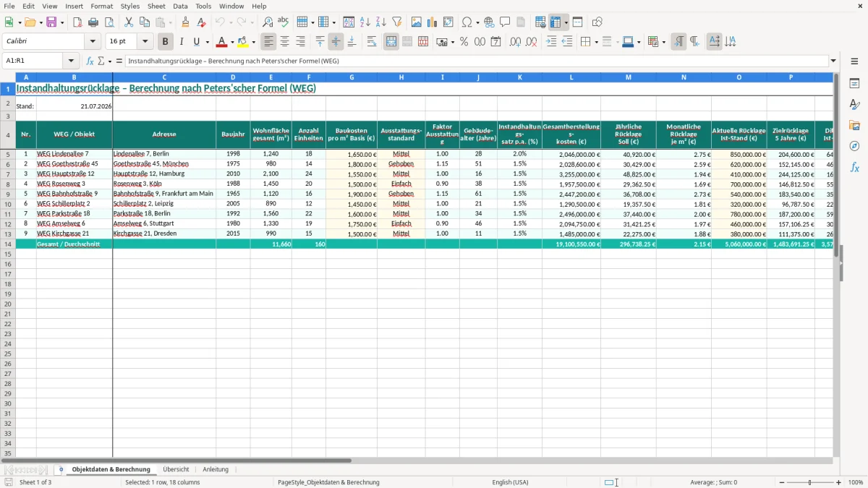868x488 pixels.
Task: Select column header G
Action: point(352,77)
